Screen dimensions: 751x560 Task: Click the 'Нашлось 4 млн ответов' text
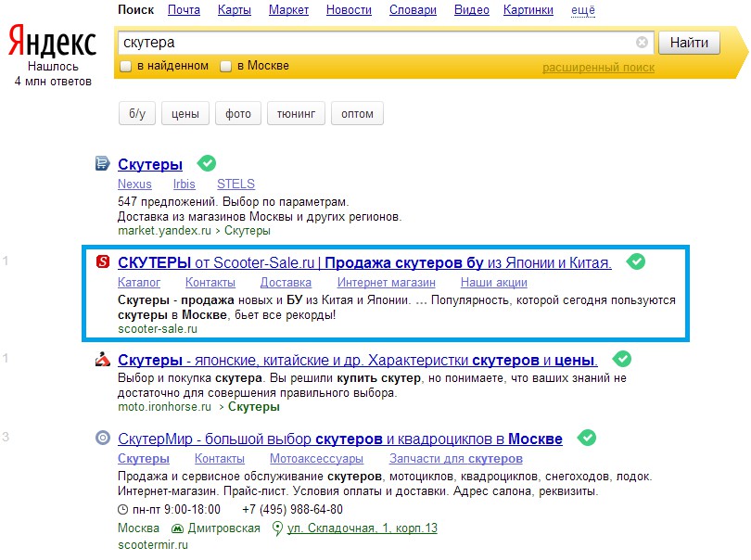53,74
